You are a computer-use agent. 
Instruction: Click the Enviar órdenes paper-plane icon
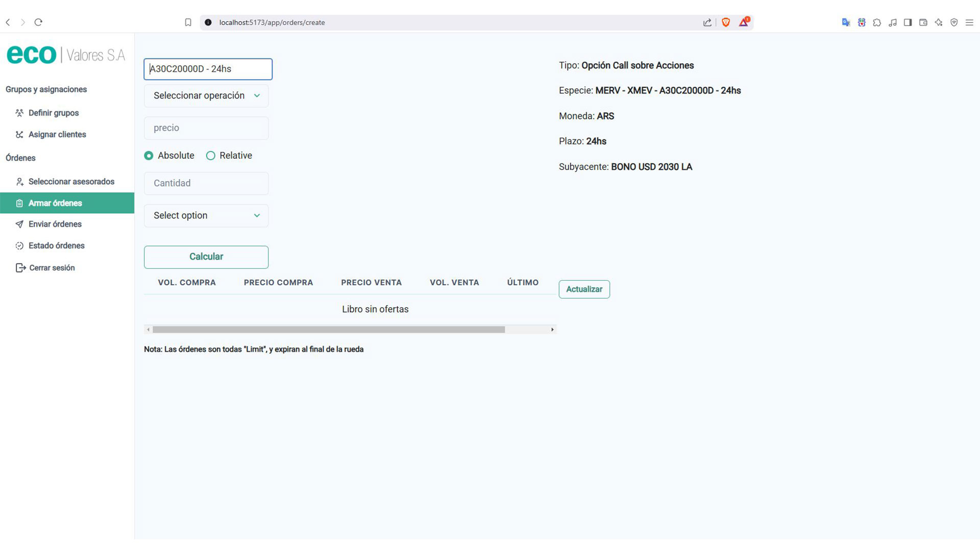click(19, 224)
